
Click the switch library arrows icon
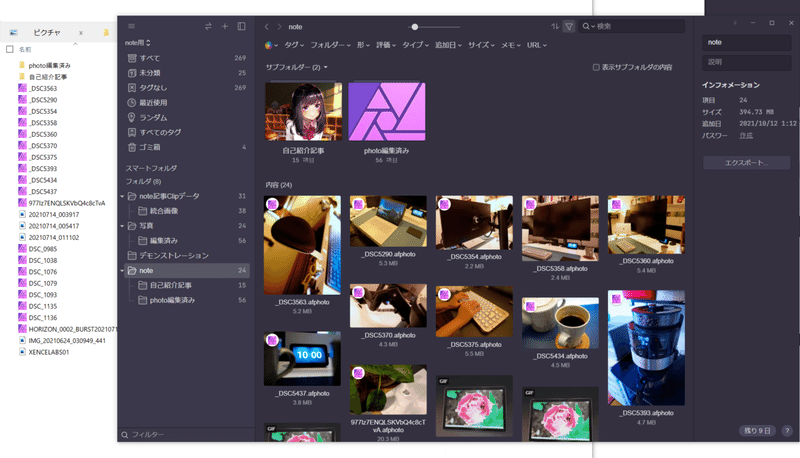click(x=208, y=26)
